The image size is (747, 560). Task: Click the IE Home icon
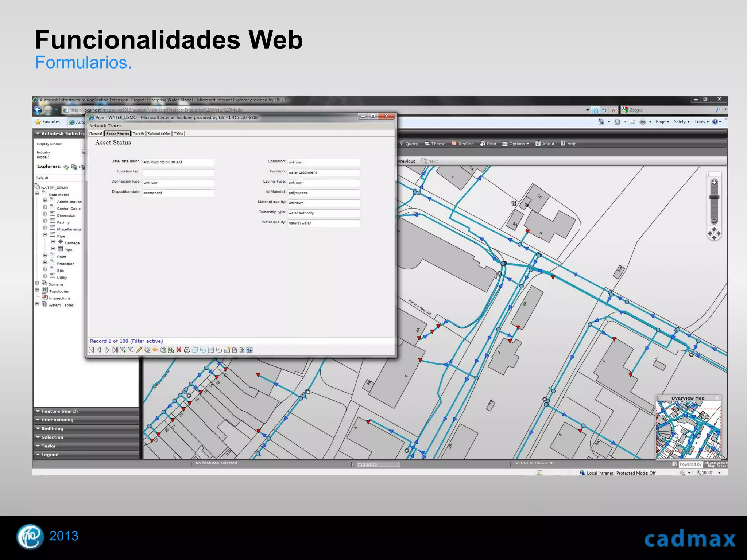601,122
